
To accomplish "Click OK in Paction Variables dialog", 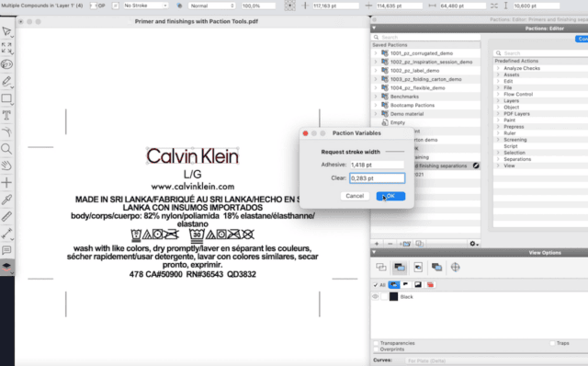I will [390, 196].
